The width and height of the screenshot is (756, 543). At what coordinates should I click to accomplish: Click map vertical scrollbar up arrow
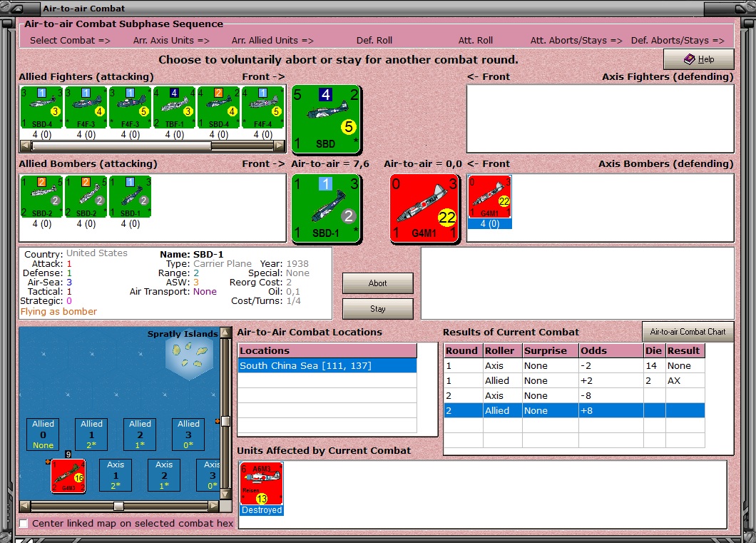click(x=225, y=333)
